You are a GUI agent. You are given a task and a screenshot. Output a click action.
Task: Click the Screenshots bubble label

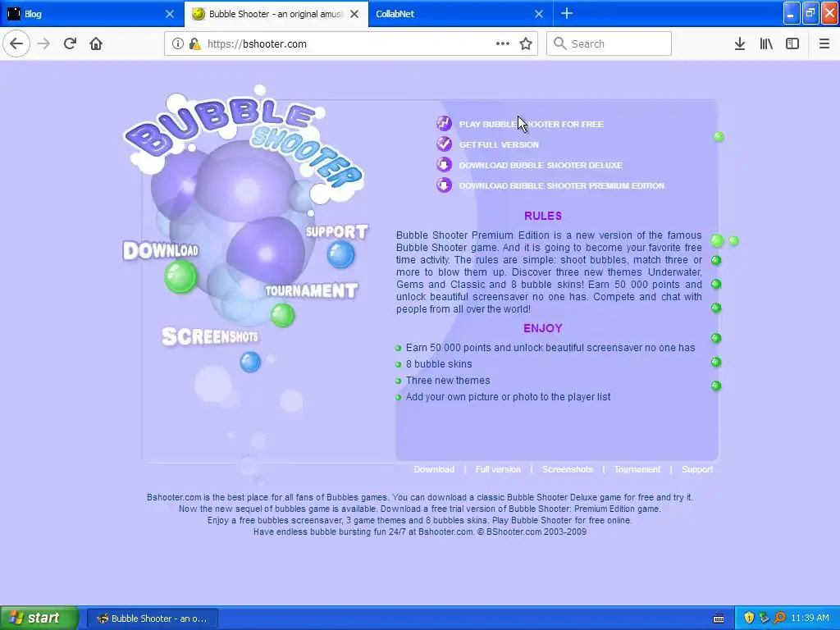click(x=209, y=336)
